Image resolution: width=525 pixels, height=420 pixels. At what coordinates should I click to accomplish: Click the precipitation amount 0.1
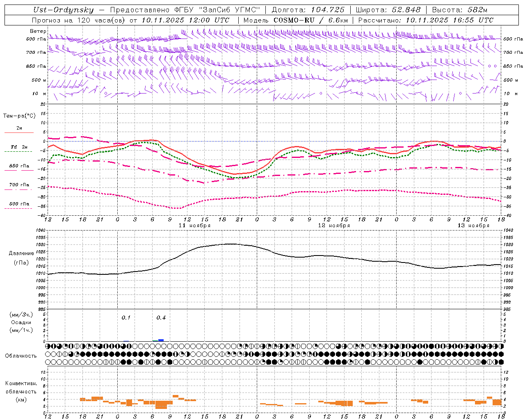point(126,317)
